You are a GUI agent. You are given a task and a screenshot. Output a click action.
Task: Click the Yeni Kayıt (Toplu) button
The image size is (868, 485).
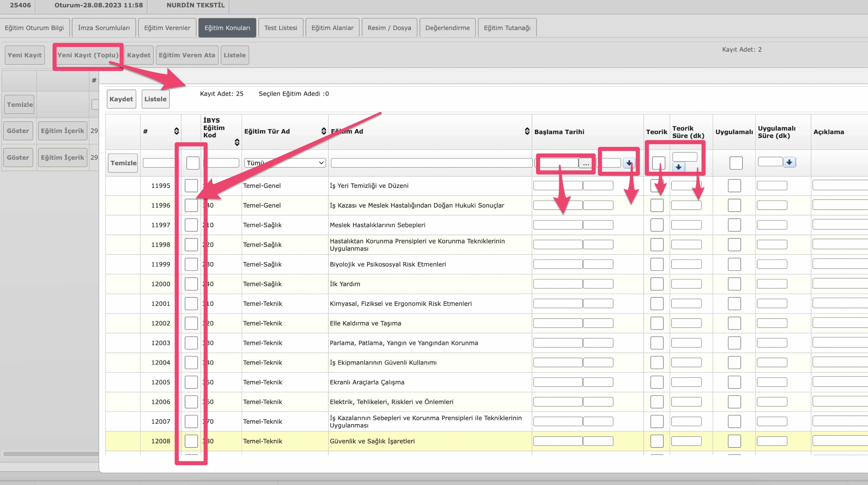coord(88,55)
